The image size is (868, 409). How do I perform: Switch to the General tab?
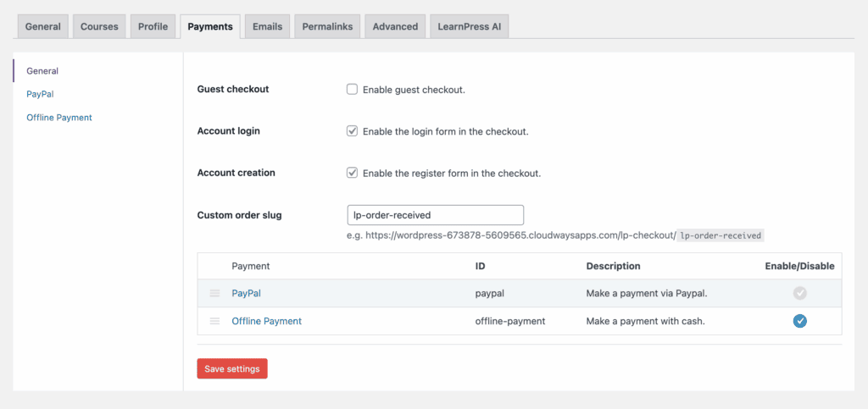42,26
